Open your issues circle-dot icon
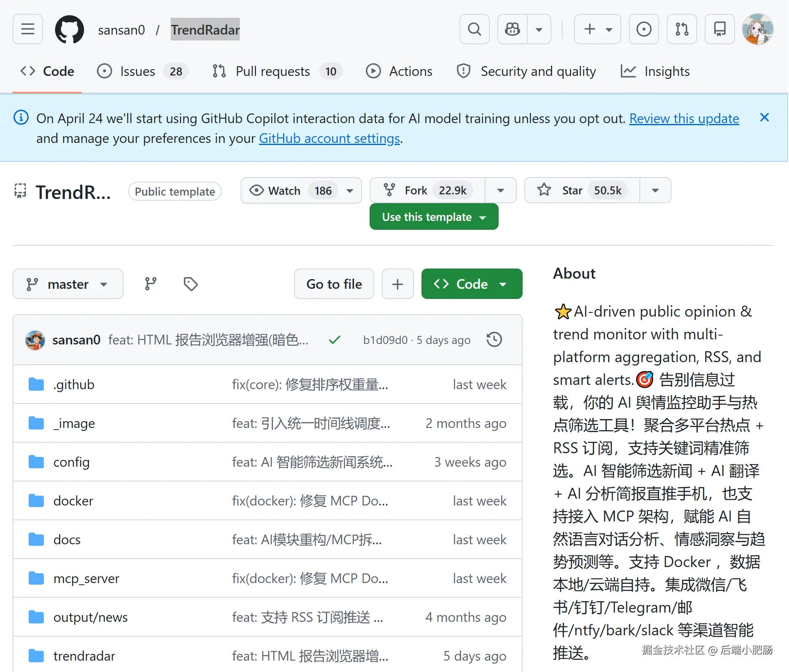The image size is (789, 672). click(x=644, y=29)
